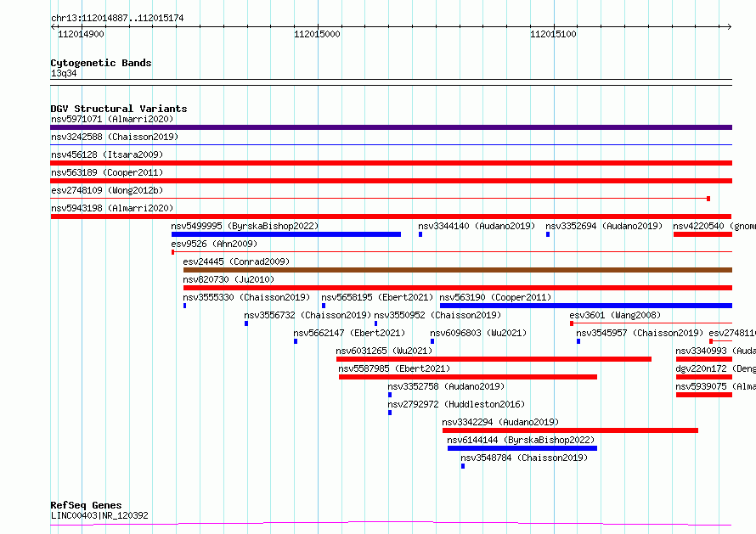Click the red start marker of esv9526
The width and height of the screenshot is (756, 534).
tap(173, 252)
